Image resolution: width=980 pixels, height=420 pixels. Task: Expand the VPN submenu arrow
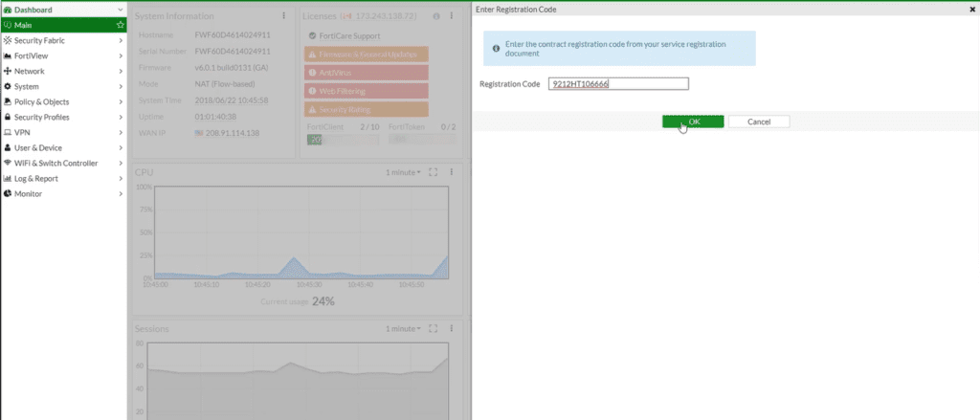121,132
